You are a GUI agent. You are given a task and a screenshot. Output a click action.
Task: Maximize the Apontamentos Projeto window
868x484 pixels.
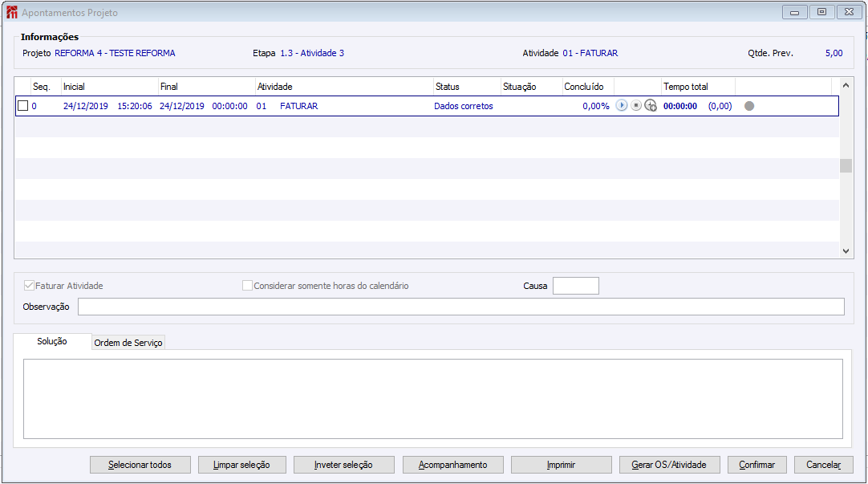click(821, 12)
